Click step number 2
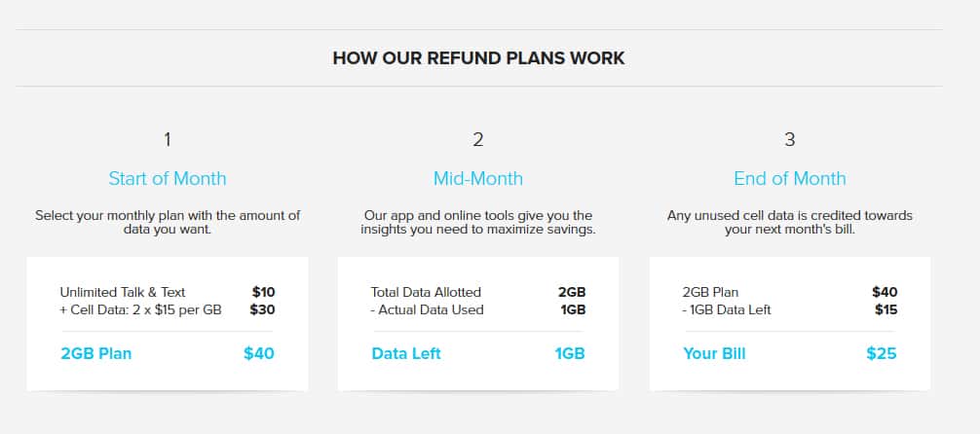 pos(478,139)
